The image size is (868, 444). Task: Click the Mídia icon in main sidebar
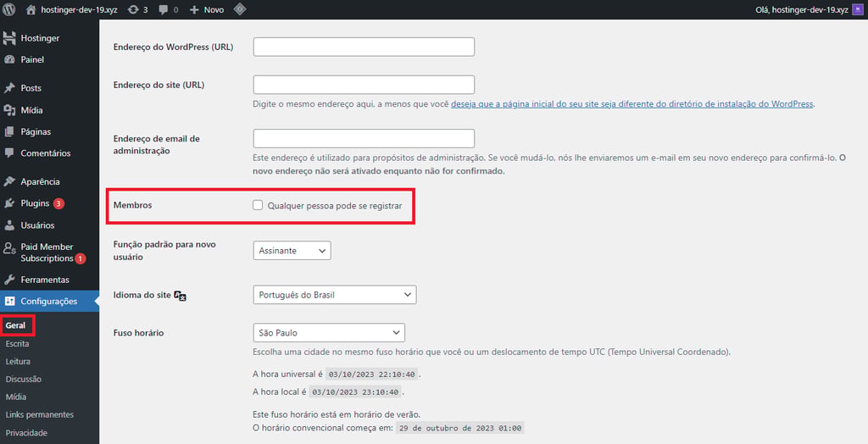tap(9, 109)
